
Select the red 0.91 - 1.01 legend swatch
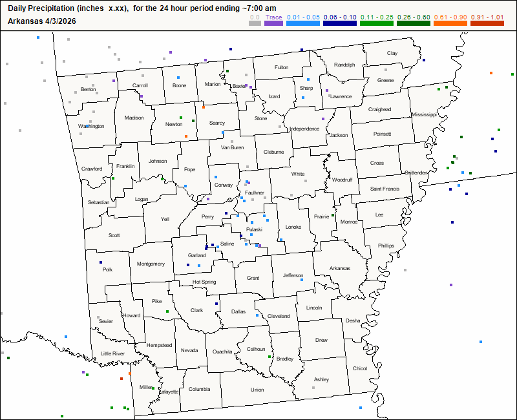click(x=486, y=23)
